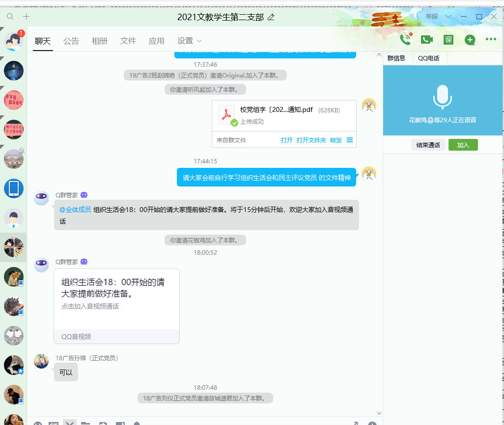Image resolution: width=504 pixels, height=425 pixels.
Task: Switch to the 公告 tab
Action: coord(71,41)
